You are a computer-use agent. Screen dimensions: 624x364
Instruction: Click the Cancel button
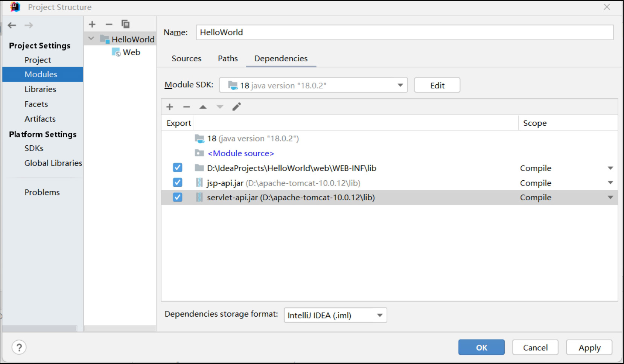coord(535,347)
